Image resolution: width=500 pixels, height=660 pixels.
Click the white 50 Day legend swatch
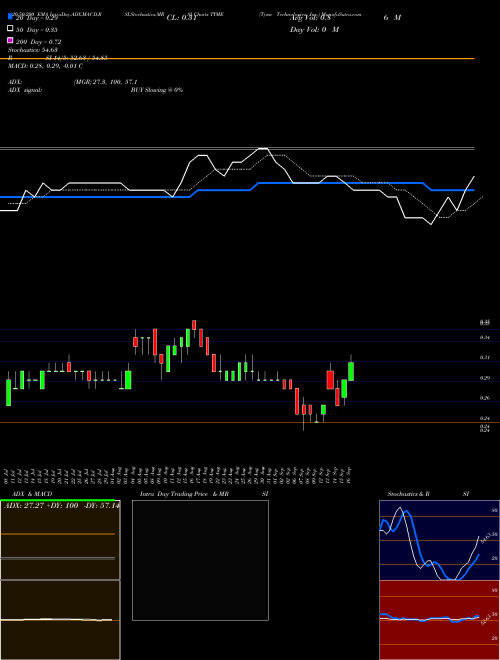11,29
